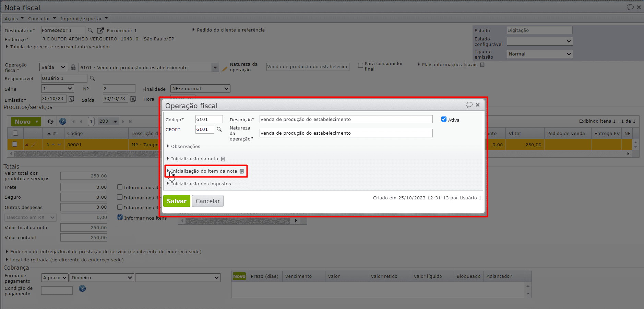Click the pencil icon to edit operação fiscal
The height and width of the screenshot is (309, 644).
[x=224, y=69]
